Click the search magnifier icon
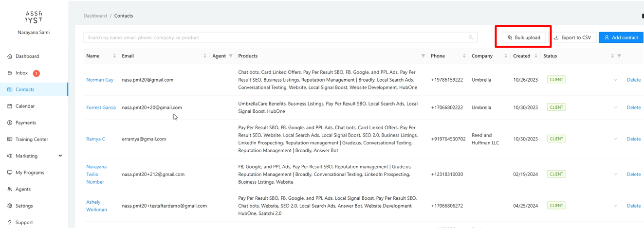This screenshot has height=228, width=644. [471, 37]
